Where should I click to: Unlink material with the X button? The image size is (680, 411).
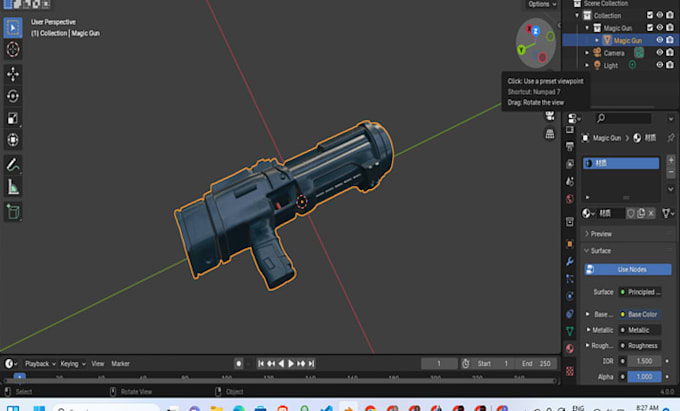pyautogui.click(x=651, y=213)
